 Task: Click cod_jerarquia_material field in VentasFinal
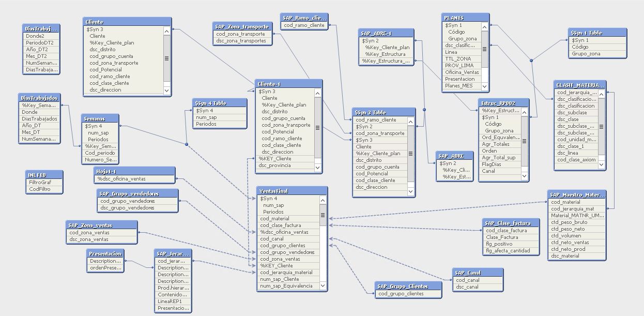point(288,273)
